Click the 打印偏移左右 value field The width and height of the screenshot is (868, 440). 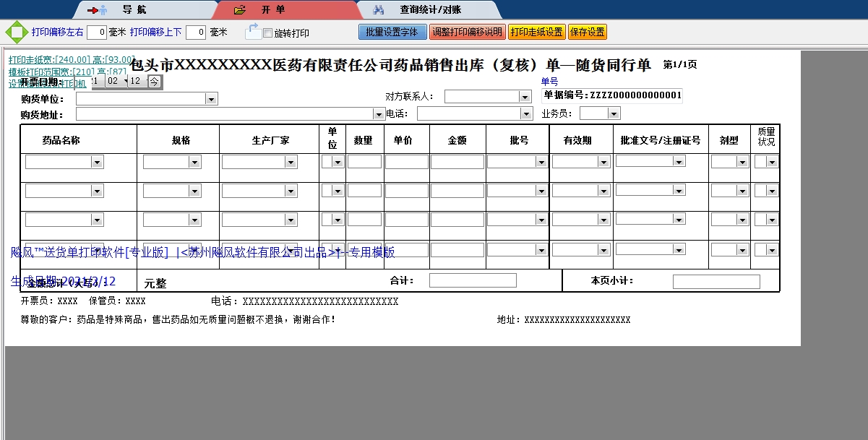pos(97,33)
